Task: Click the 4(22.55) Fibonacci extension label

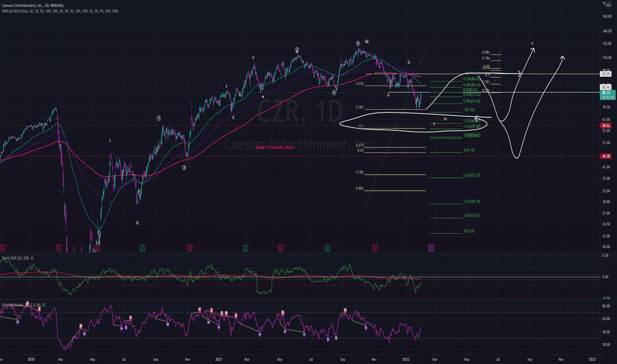Action: 469,231
